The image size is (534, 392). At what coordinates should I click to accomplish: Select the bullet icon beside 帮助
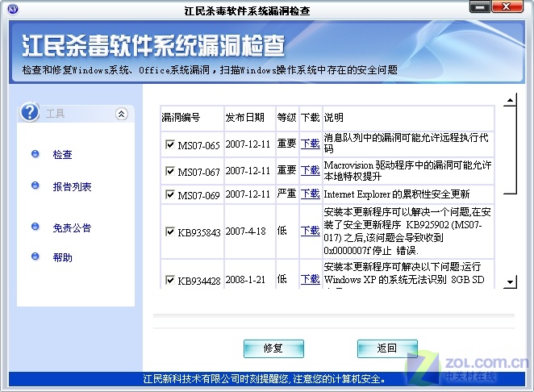pos(35,256)
